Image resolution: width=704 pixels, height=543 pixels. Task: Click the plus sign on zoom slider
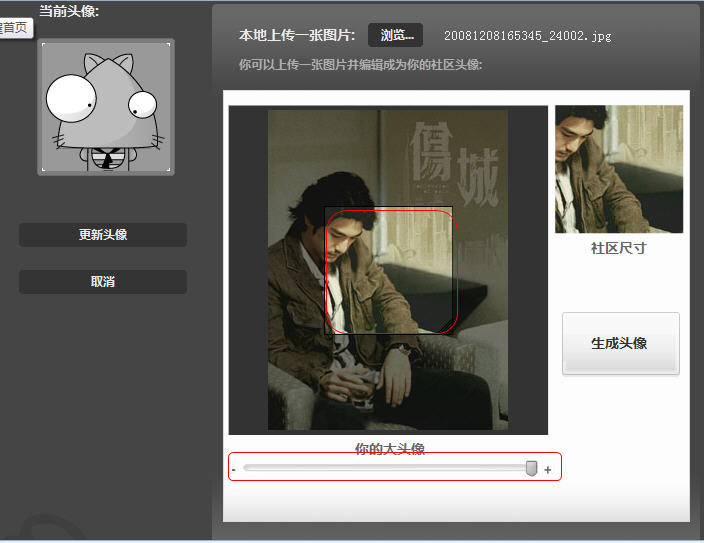(548, 470)
